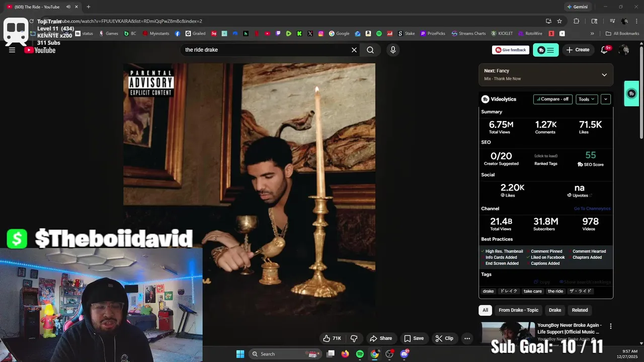The width and height of the screenshot is (644, 362).
Task: Open a new browser tab with plus
Action: (89, 7)
